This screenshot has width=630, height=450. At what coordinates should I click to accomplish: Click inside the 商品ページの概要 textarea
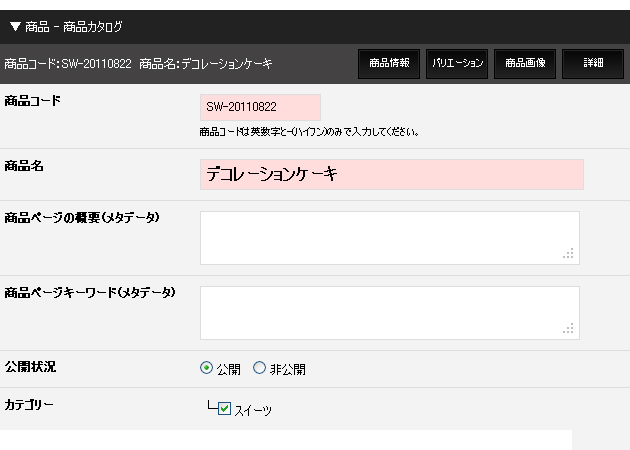tap(389, 237)
